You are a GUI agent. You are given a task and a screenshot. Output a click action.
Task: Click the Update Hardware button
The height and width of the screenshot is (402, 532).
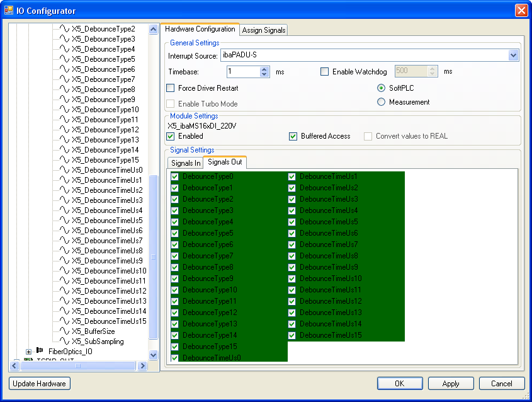(x=40, y=384)
